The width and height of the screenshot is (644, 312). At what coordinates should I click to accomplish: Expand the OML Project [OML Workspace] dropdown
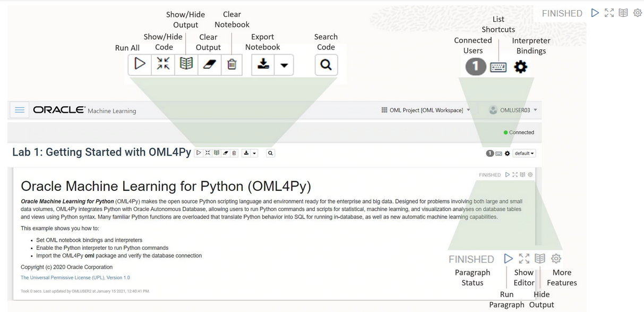(426, 110)
